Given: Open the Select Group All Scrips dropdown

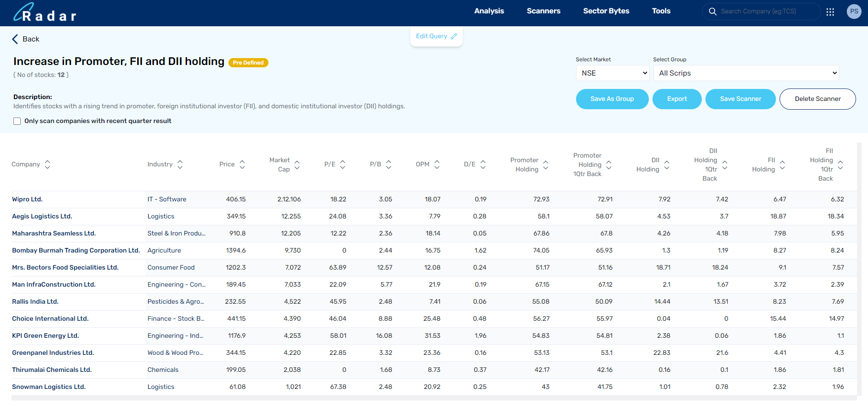Looking at the screenshot, I should pos(746,73).
